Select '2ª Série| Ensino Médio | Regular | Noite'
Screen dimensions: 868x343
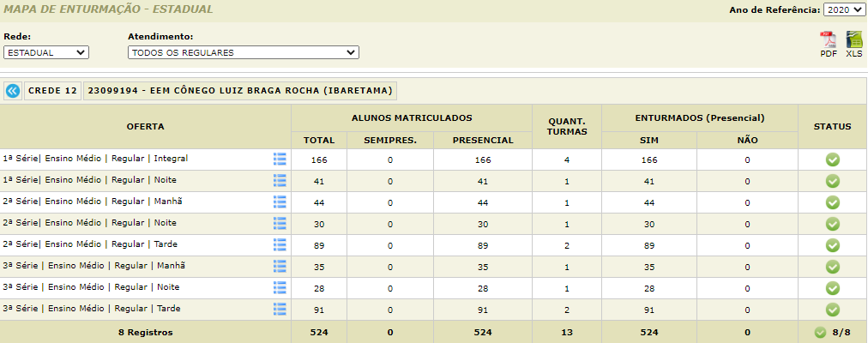[x=90, y=223]
